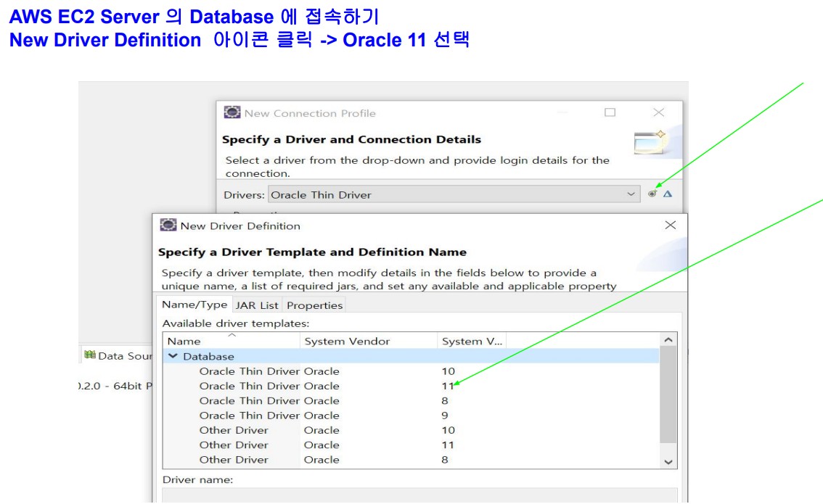This screenshot has width=823, height=504.
Task: Sort by the System Version column header
Action: 471,341
